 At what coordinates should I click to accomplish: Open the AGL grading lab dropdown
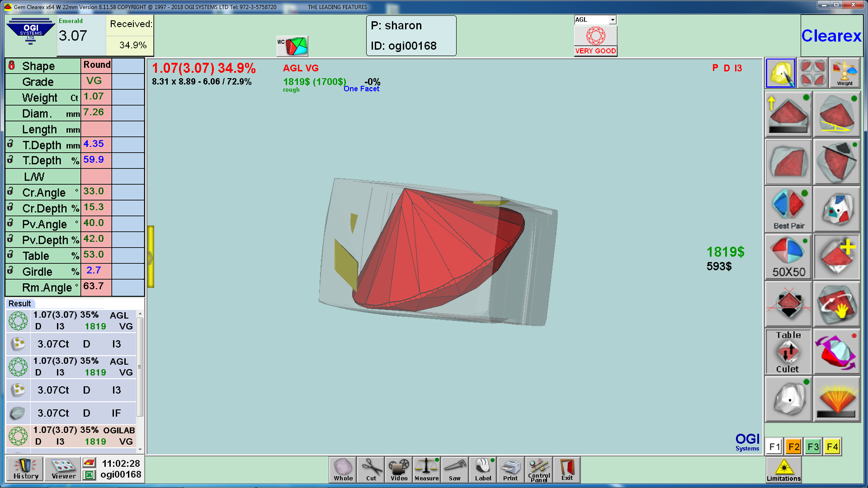point(613,19)
